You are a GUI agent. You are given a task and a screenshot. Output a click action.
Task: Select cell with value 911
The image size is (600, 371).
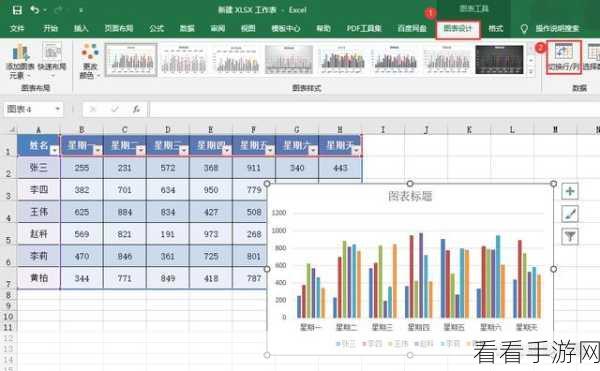click(x=254, y=168)
